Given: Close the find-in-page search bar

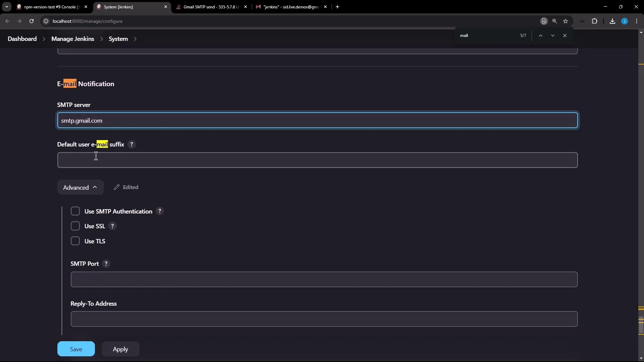Looking at the screenshot, I should tap(565, 36).
